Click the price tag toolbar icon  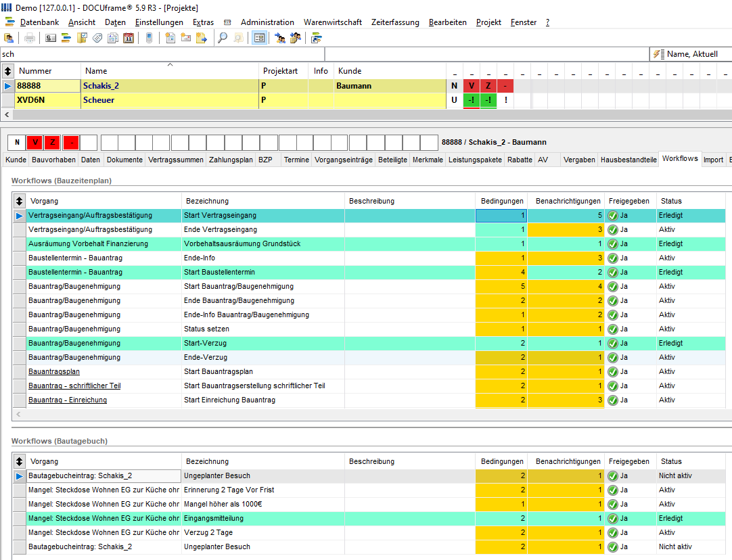pos(97,39)
